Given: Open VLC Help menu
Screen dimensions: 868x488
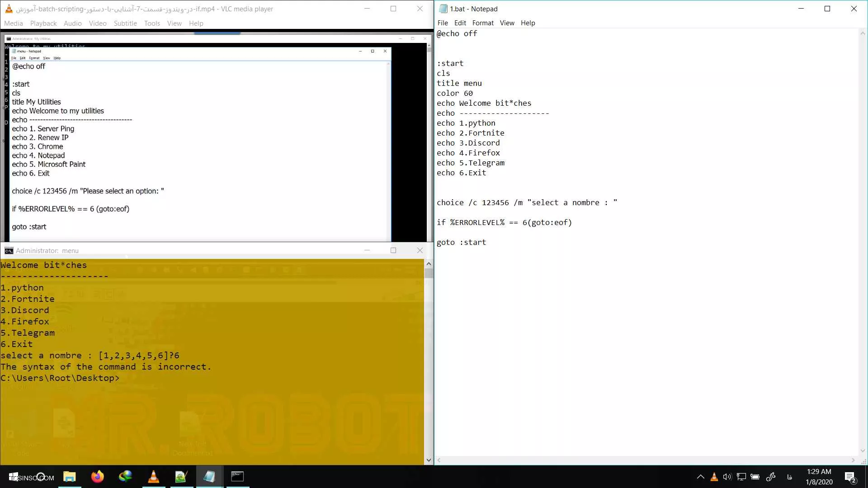Looking at the screenshot, I should pyautogui.click(x=196, y=23).
